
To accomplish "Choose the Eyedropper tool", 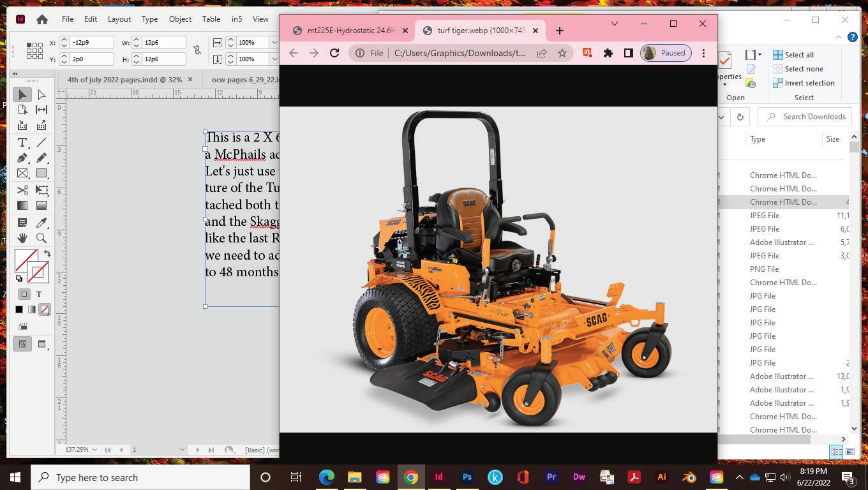I will [x=41, y=223].
